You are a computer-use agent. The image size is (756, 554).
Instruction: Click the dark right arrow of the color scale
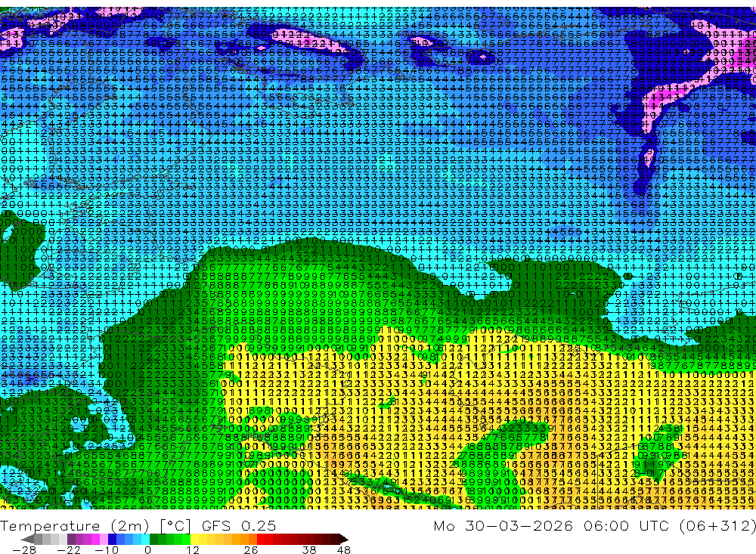point(344,539)
